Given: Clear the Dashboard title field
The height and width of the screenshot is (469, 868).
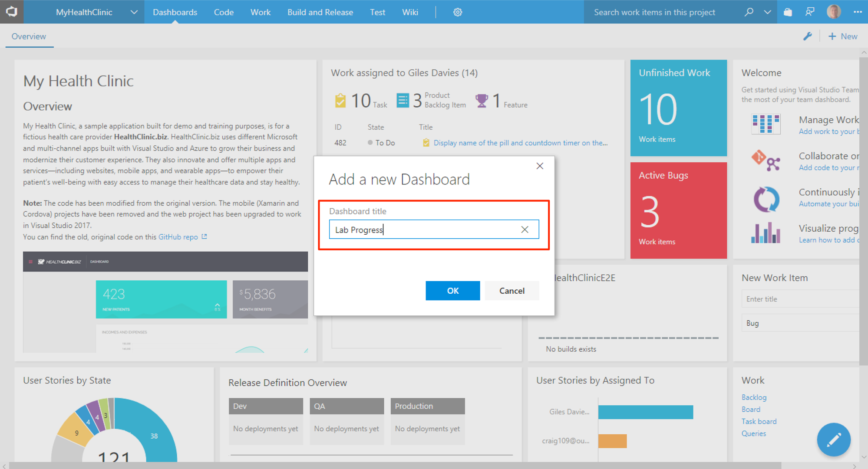Looking at the screenshot, I should (x=525, y=230).
